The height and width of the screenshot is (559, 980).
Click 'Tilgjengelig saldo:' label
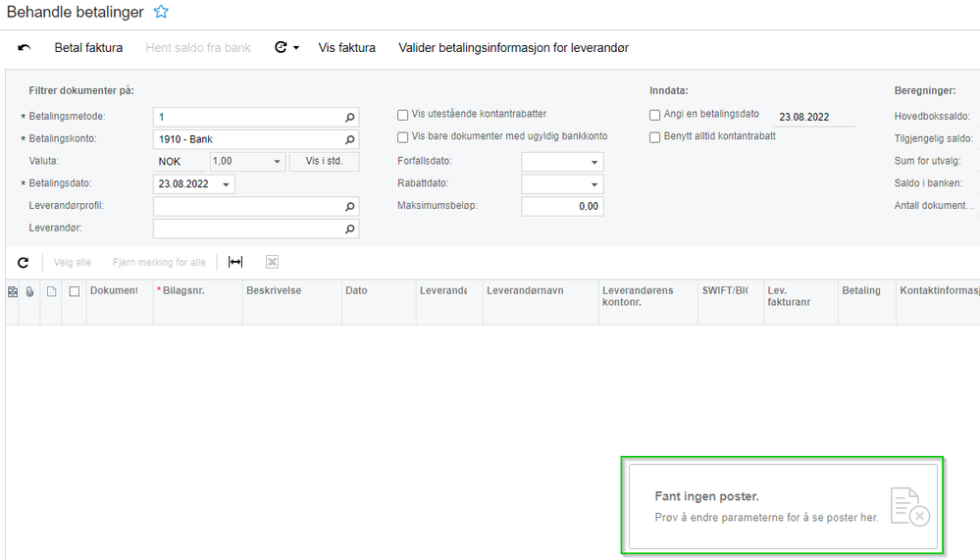coord(934,138)
